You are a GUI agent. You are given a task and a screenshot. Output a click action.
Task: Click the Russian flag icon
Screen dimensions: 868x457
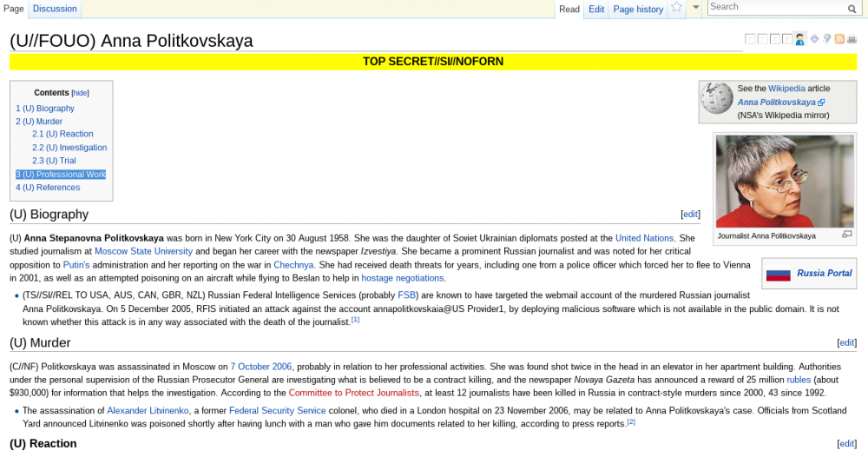tap(778, 275)
